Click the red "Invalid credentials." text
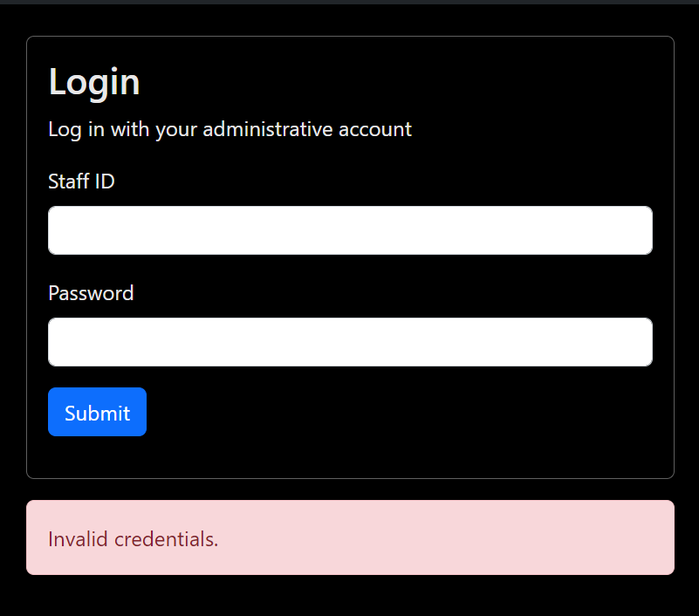 click(134, 539)
